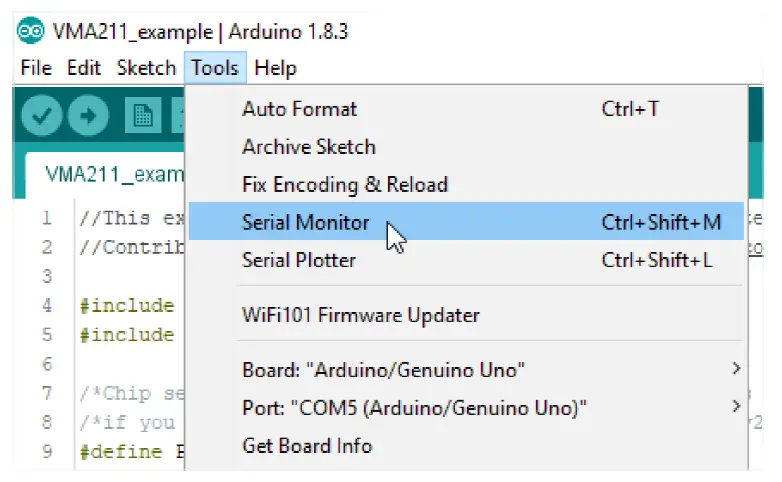Click the Arduino logo in title bar
The image size is (782, 482).
(x=28, y=31)
